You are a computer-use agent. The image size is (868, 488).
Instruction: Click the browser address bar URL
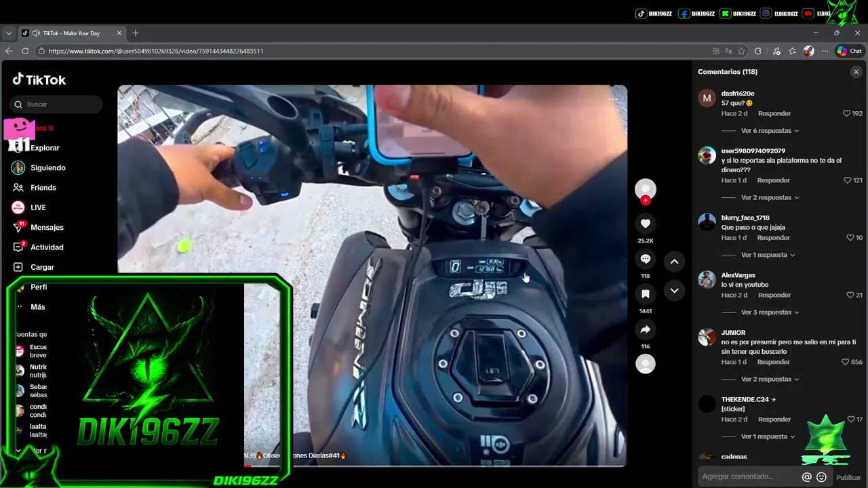(156, 51)
